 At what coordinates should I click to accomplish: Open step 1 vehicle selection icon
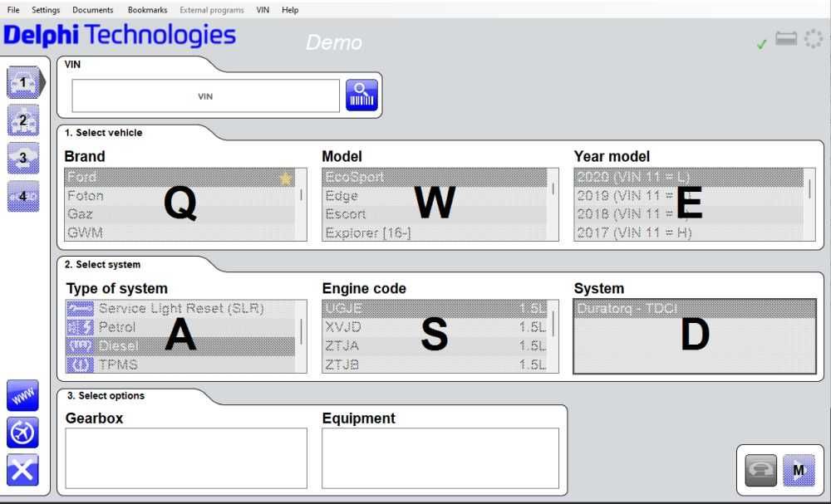click(23, 82)
